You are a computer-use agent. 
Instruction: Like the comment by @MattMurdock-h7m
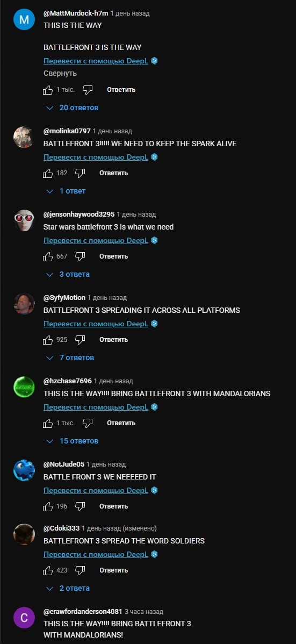tap(48, 90)
